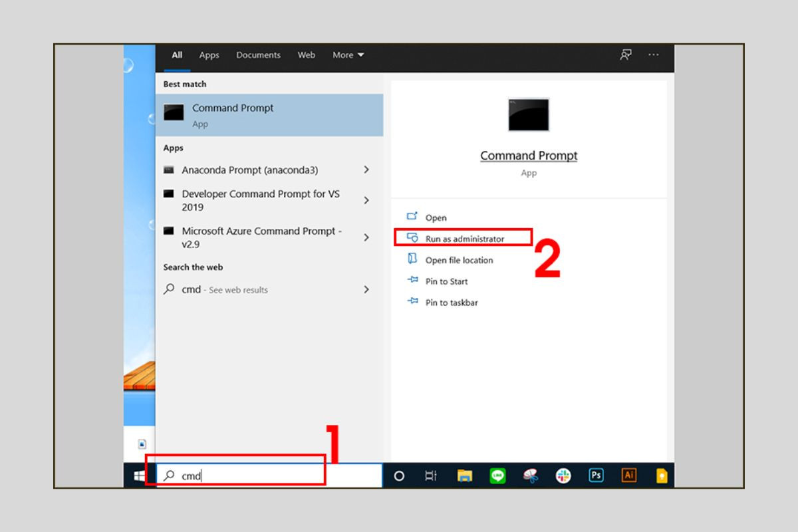
Task: Click the large Command Prompt icon in preview
Action: [529, 114]
